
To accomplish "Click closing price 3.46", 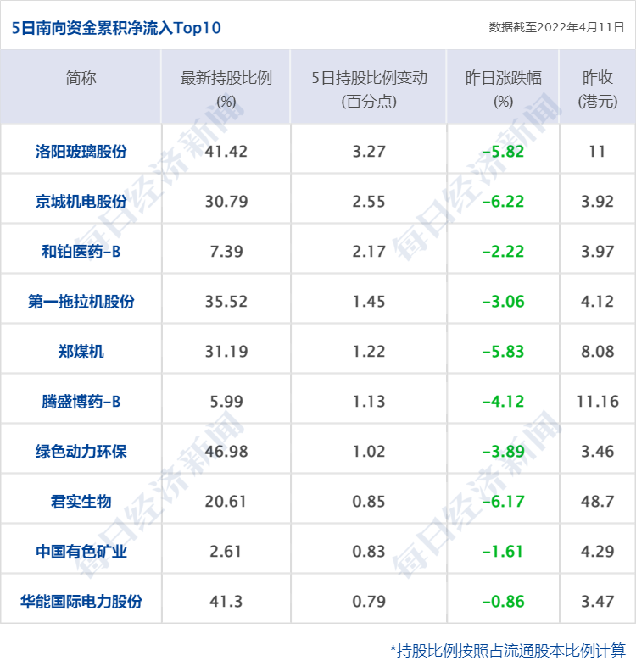I will tap(597, 452).
